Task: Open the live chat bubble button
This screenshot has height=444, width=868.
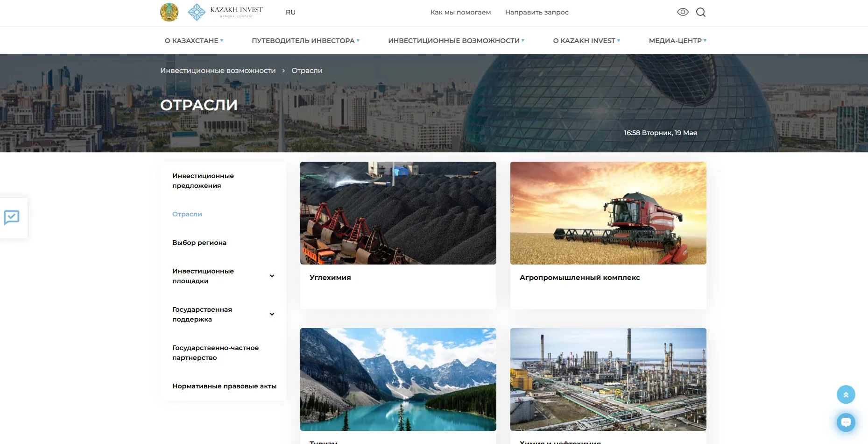Action: click(846, 423)
